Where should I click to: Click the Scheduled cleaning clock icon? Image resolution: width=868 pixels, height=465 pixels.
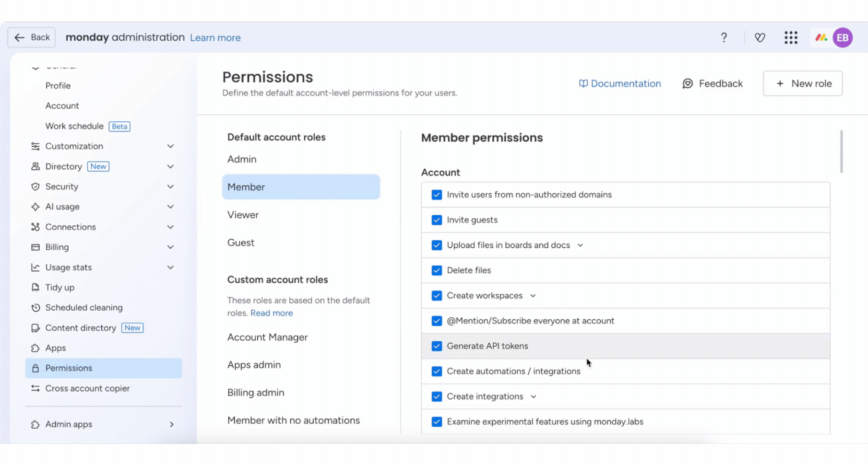36,308
